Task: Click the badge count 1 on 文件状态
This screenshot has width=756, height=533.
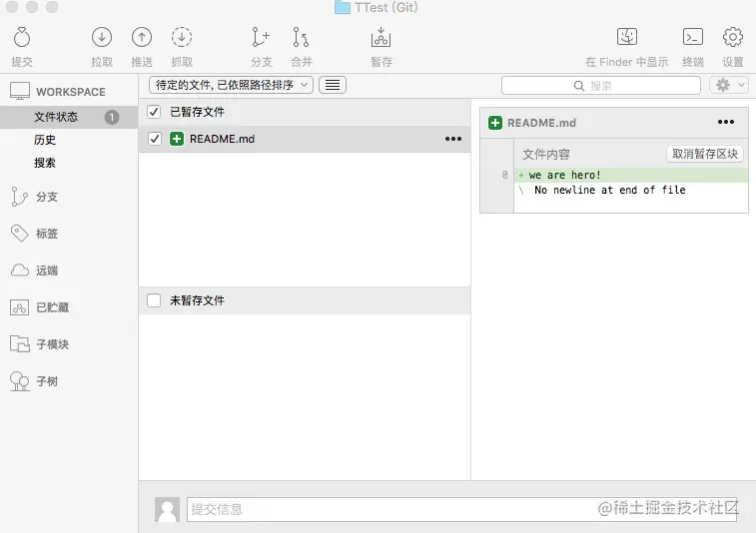Action: [112, 117]
